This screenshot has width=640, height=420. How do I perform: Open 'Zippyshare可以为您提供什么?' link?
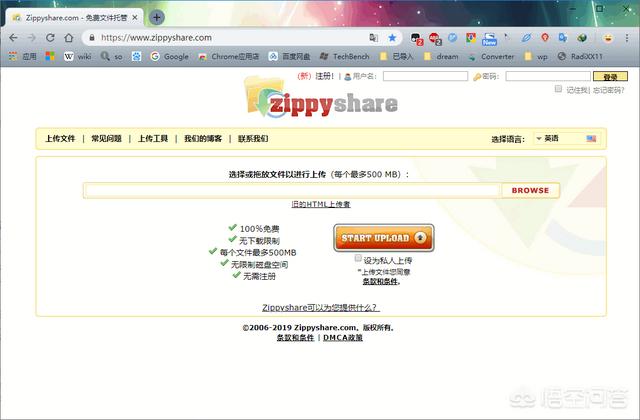click(x=321, y=307)
